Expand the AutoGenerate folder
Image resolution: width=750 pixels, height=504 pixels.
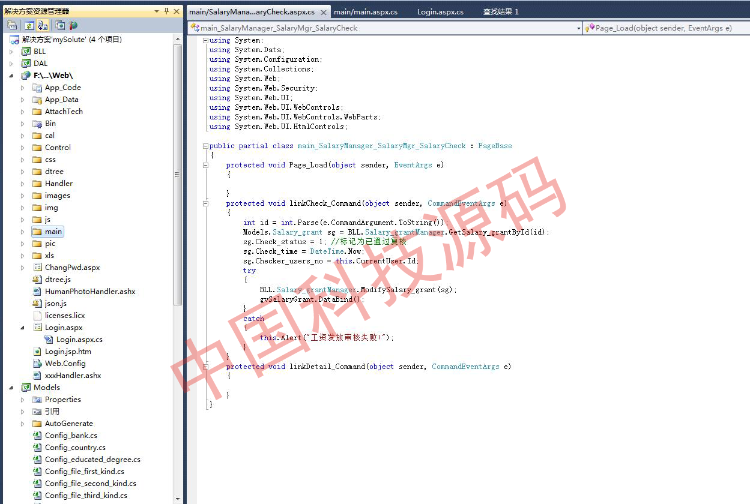(x=22, y=423)
